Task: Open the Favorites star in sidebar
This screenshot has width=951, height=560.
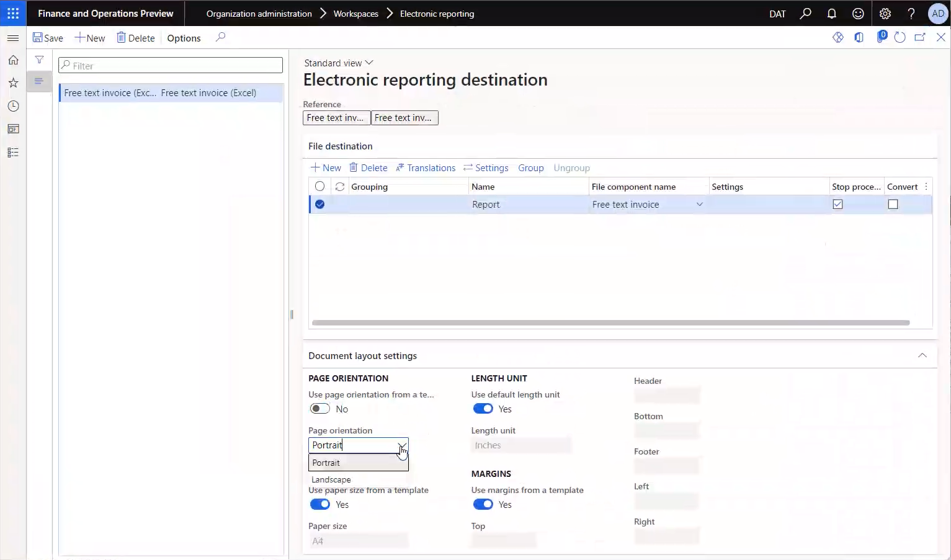Action: click(13, 83)
